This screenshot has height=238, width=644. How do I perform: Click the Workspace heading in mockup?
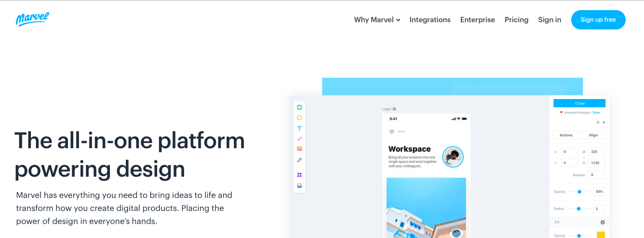click(x=409, y=149)
